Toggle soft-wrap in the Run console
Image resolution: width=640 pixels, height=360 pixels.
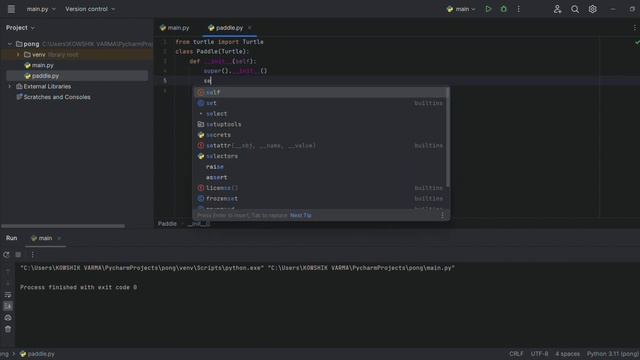tap(8, 295)
